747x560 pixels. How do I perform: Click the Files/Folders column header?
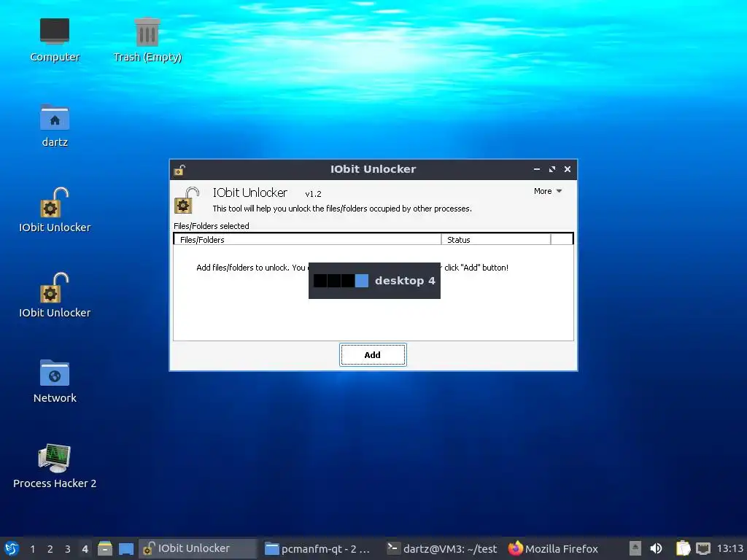(308, 239)
